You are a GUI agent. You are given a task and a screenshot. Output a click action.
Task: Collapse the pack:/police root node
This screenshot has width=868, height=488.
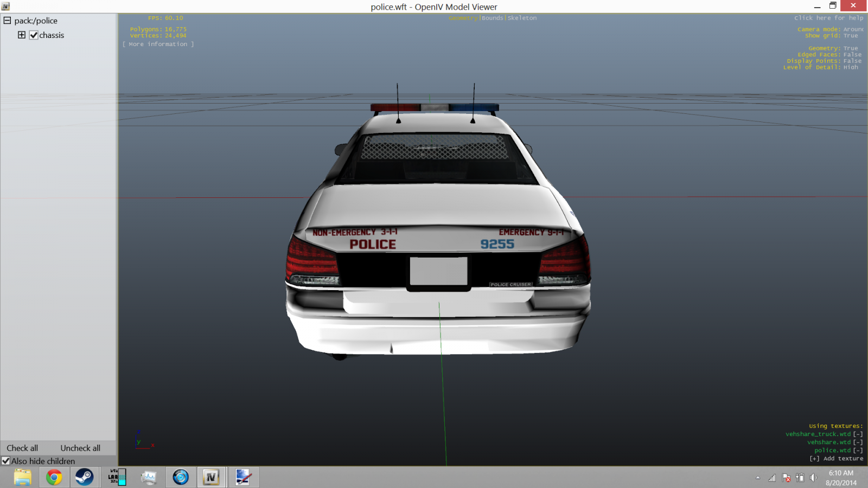pyautogui.click(x=8, y=21)
